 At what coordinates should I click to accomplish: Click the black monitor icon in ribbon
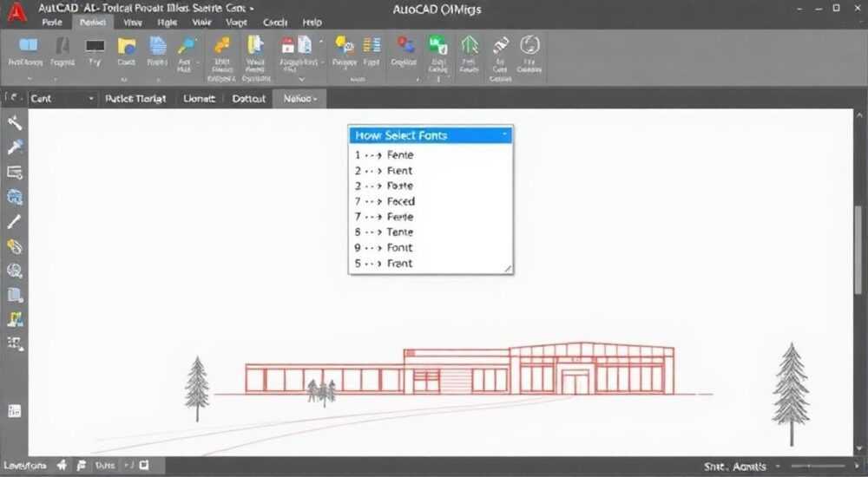95,46
